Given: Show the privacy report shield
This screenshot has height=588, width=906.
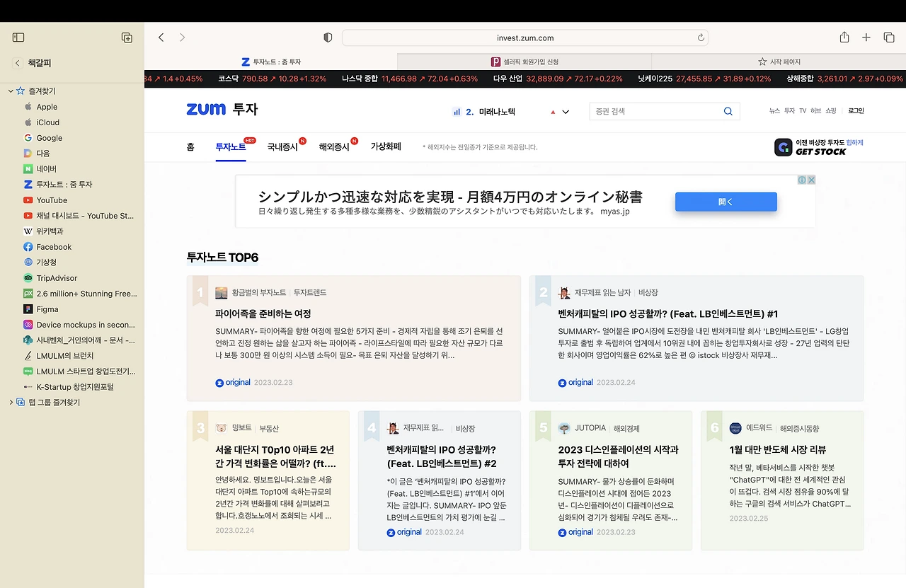Looking at the screenshot, I should (x=328, y=38).
